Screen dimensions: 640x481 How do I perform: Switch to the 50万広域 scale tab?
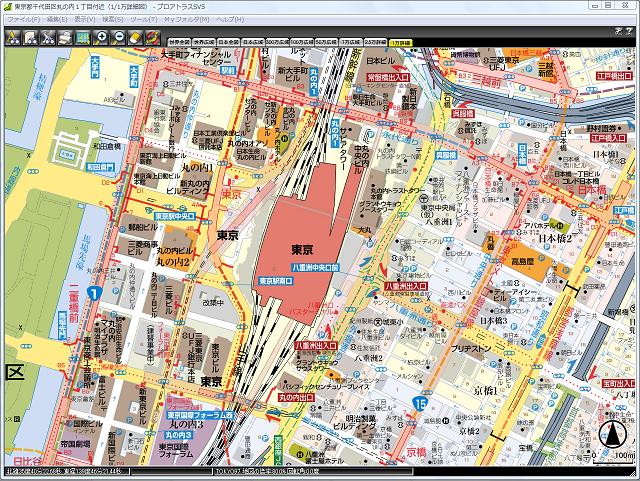326,42
